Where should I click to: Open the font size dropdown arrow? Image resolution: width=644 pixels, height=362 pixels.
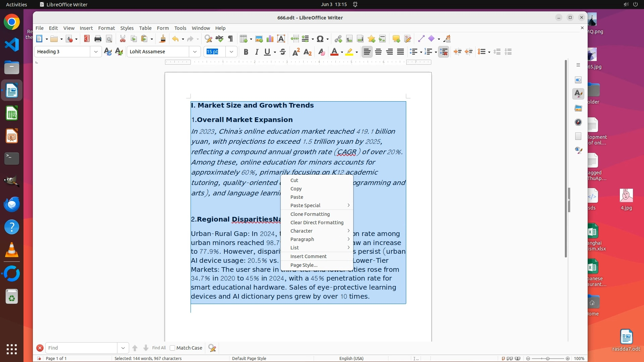[231, 52]
